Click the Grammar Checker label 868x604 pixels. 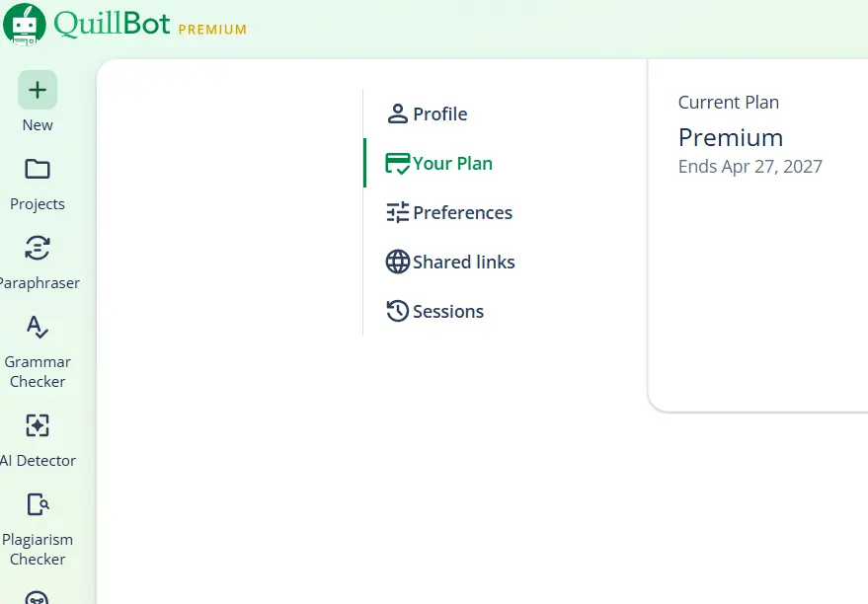[38, 372]
